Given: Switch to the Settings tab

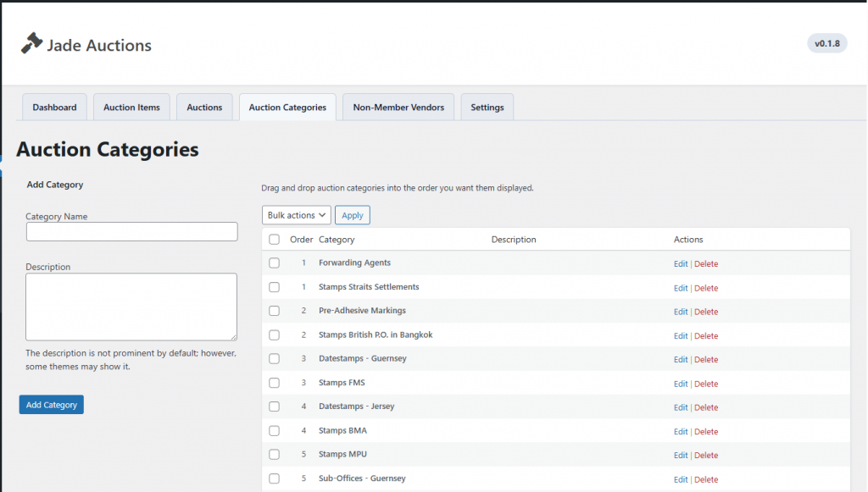Looking at the screenshot, I should point(487,108).
